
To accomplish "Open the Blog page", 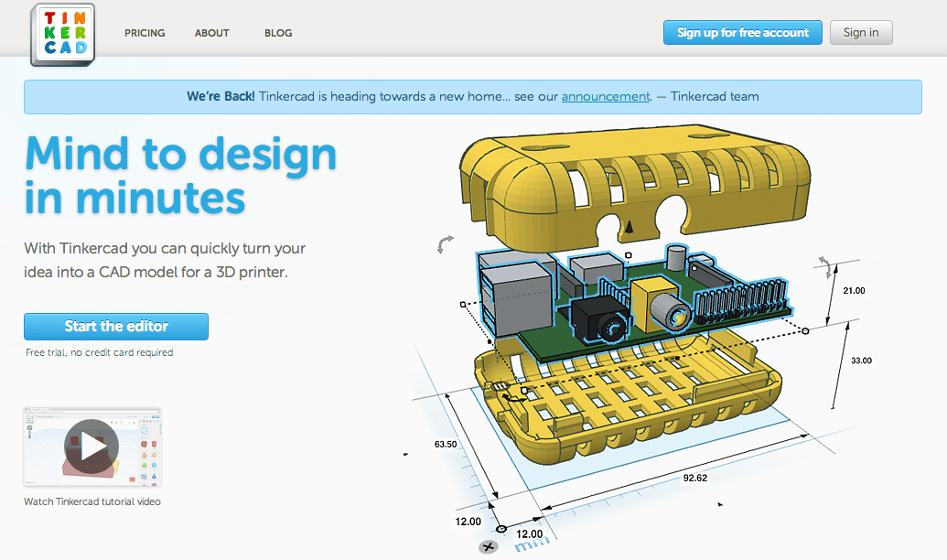I will [278, 33].
